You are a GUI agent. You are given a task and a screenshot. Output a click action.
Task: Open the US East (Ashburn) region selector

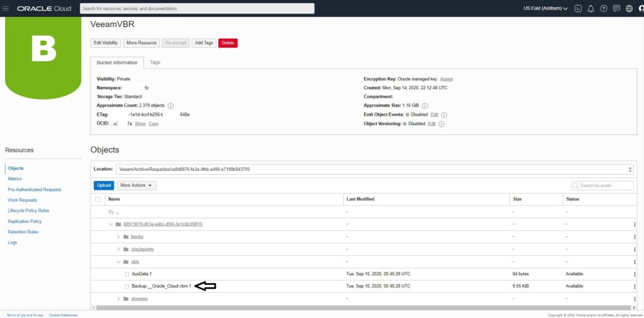(x=545, y=9)
